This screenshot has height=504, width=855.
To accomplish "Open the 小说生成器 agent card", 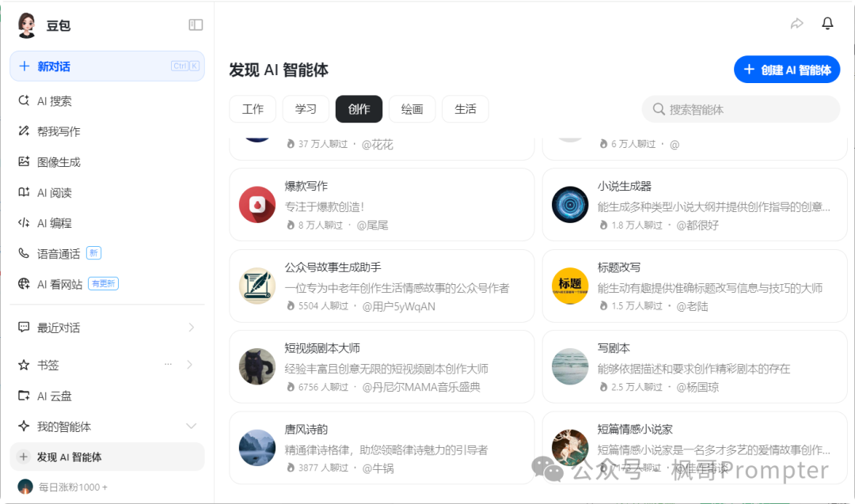I will [x=694, y=204].
